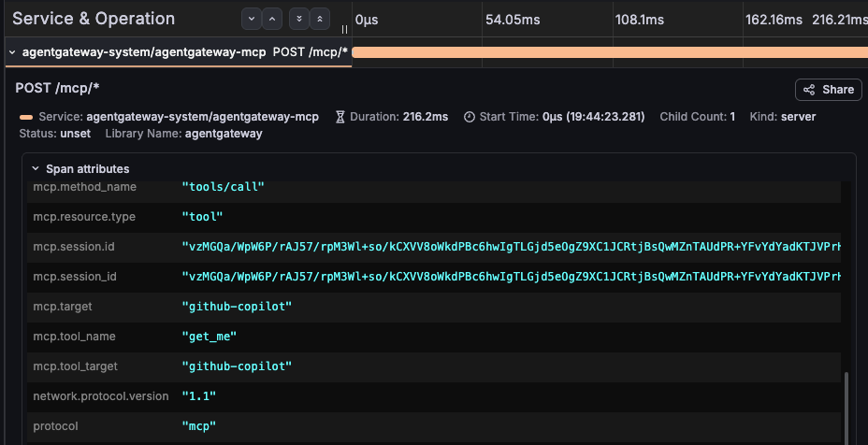This screenshot has height=445, width=868.
Task: Expand all spans with the double-down chevron
Action: pyautogui.click(x=299, y=19)
